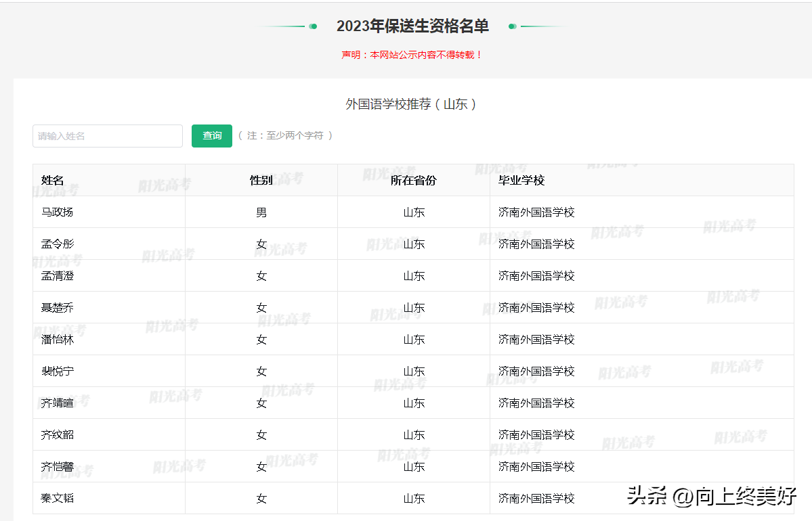Click the 2023年保送生资格名单 page title

click(412, 26)
